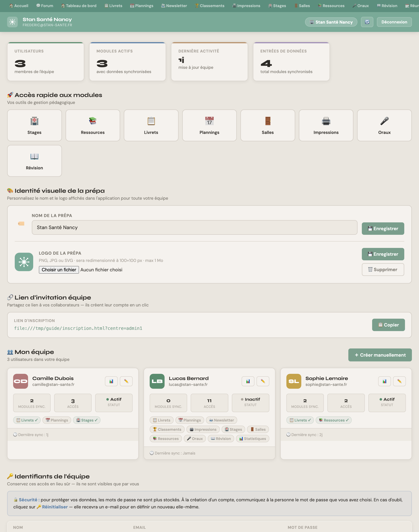Copy the invitation link
Screen dimensions: 419x532
pos(388,325)
